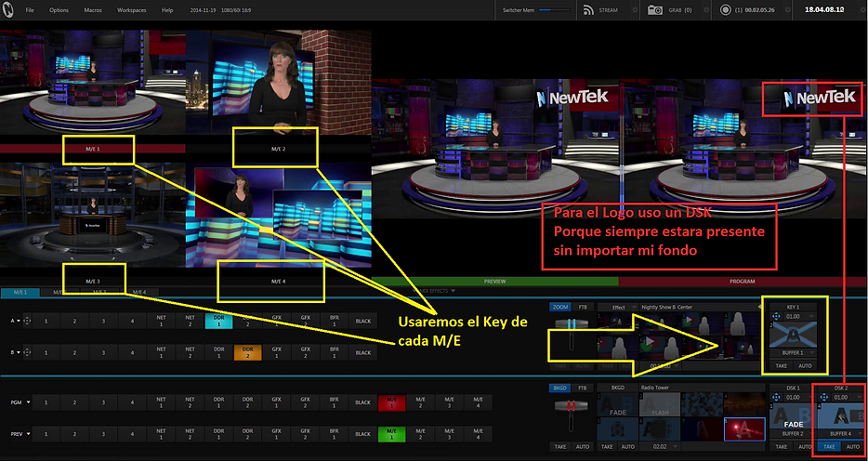Open positioner icon for M/E row A
The height and width of the screenshot is (461, 868).
pyautogui.click(x=27, y=321)
